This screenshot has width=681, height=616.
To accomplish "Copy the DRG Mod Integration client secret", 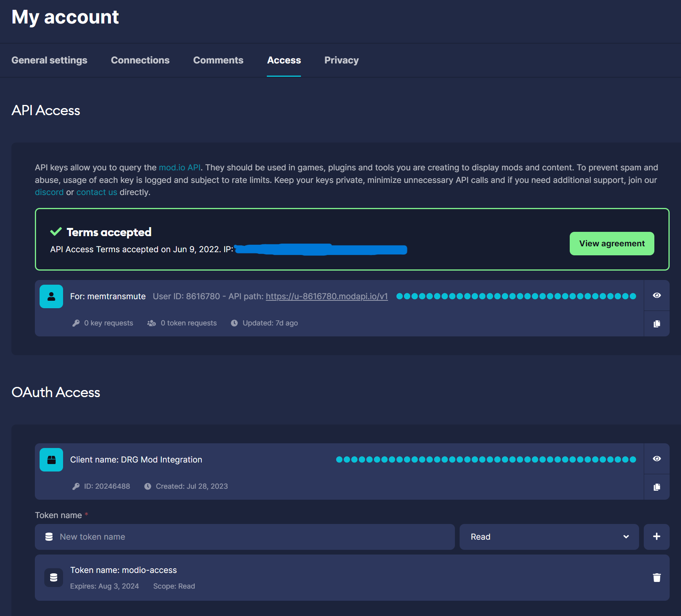I will [x=657, y=487].
